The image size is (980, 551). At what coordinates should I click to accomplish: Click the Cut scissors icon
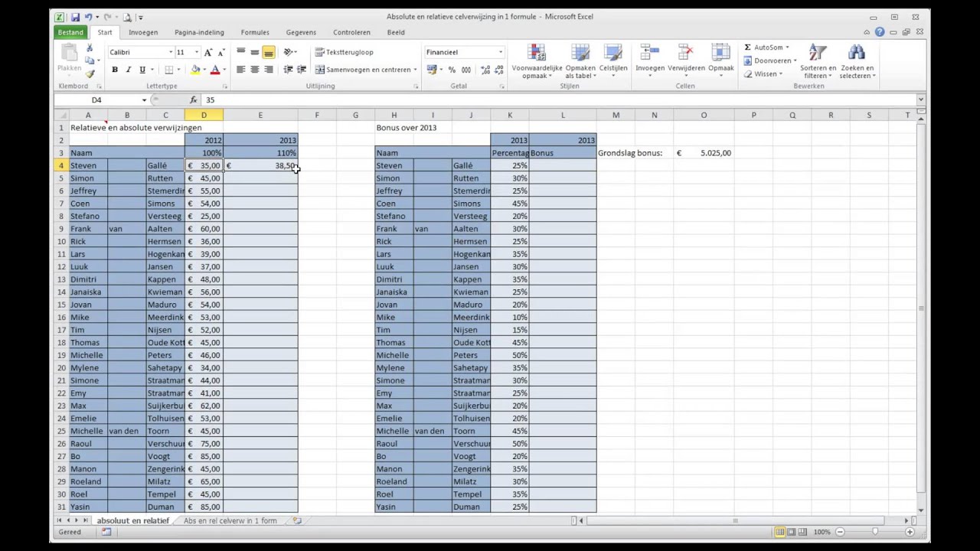coord(90,48)
